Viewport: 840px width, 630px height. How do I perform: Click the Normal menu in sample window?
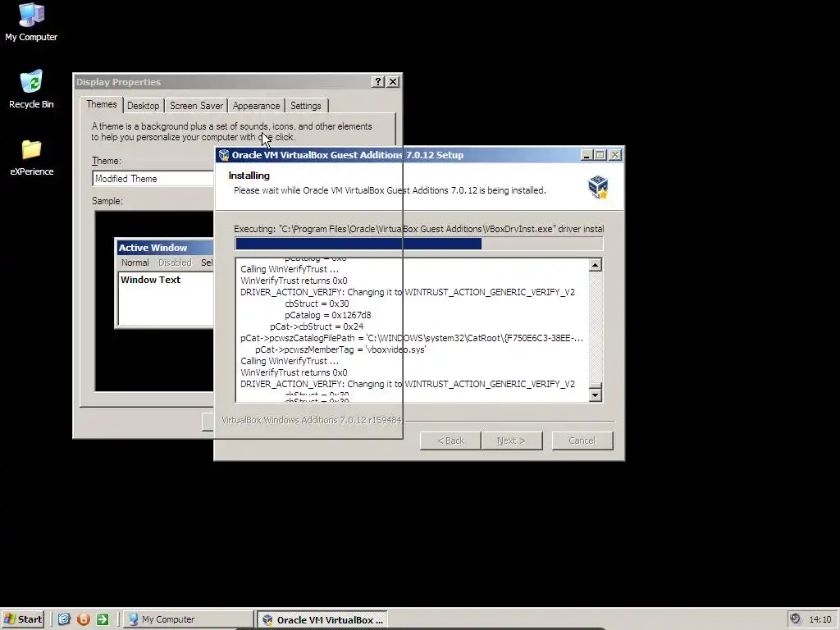click(x=135, y=262)
